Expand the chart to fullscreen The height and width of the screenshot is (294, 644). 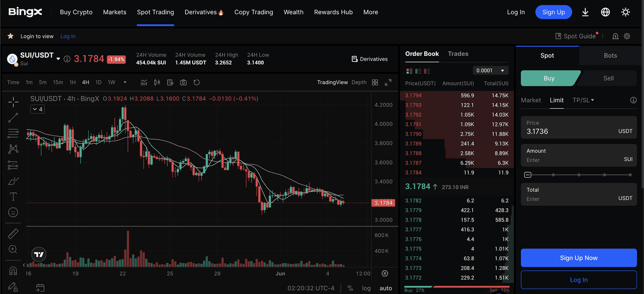(388, 82)
